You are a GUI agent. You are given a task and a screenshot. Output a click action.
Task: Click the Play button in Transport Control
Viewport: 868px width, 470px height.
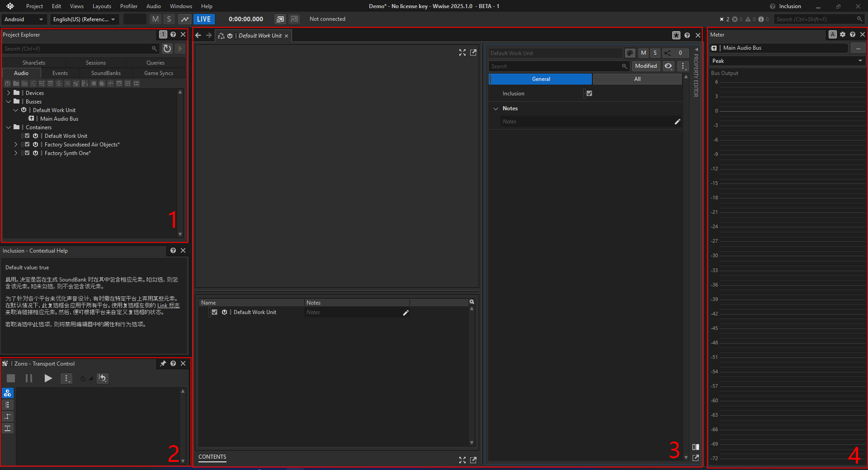[48, 378]
